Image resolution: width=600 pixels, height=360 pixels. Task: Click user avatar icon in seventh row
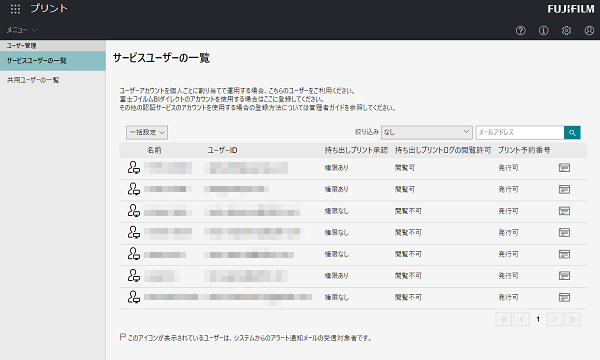pos(134,297)
